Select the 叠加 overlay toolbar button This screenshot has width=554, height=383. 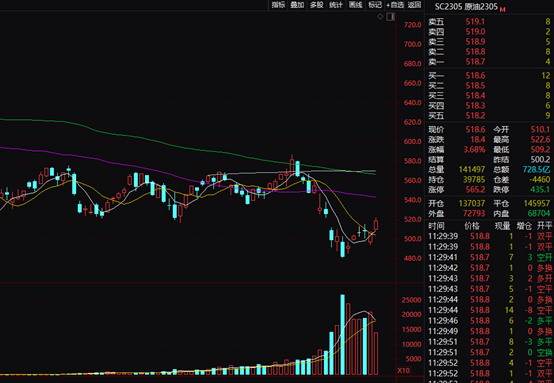pyautogui.click(x=297, y=5)
